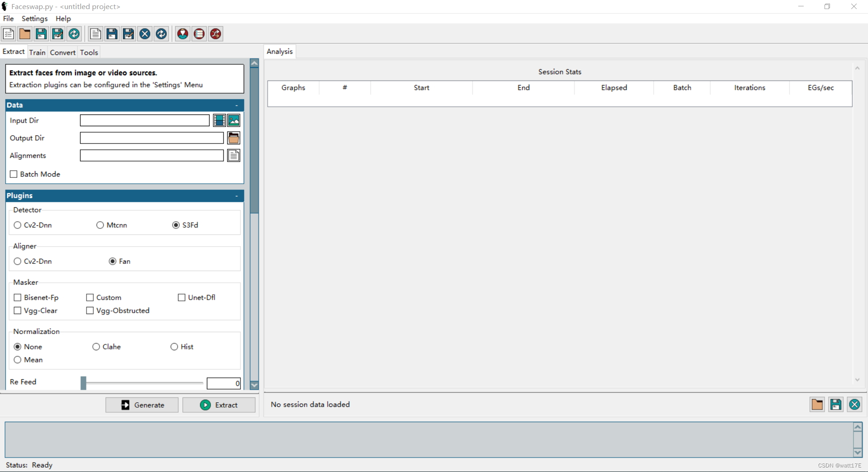Switch to the Train tab
Image resolution: width=868 pixels, height=472 pixels.
pyautogui.click(x=37, y=52)
